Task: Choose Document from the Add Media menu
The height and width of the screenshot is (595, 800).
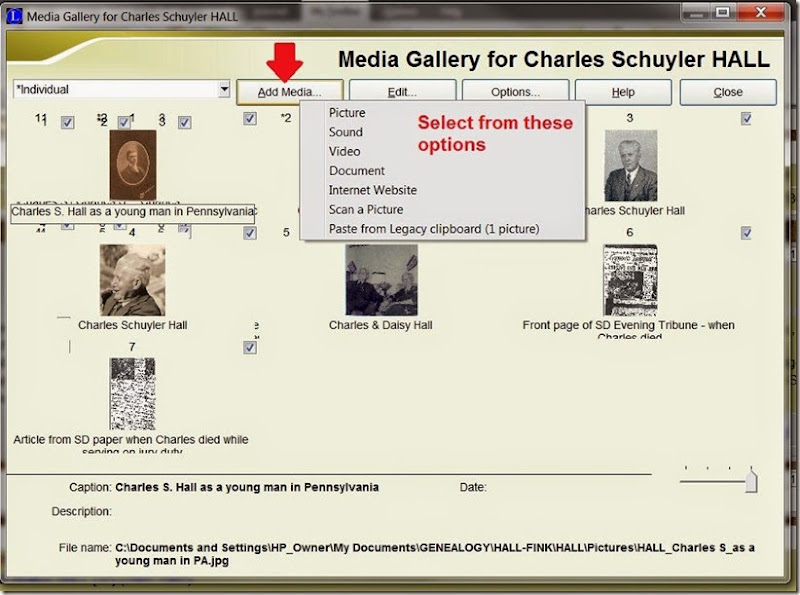Action: coord(357,171)
